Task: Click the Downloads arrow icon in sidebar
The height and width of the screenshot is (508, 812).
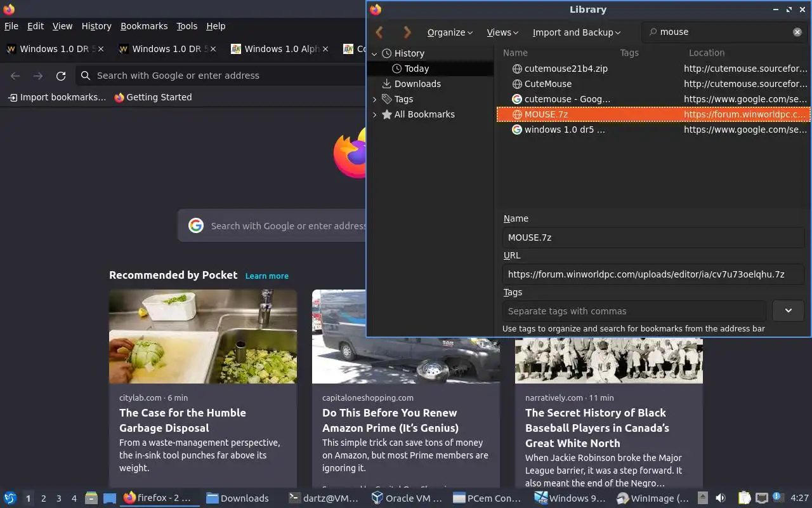Action: click(386, 84)
